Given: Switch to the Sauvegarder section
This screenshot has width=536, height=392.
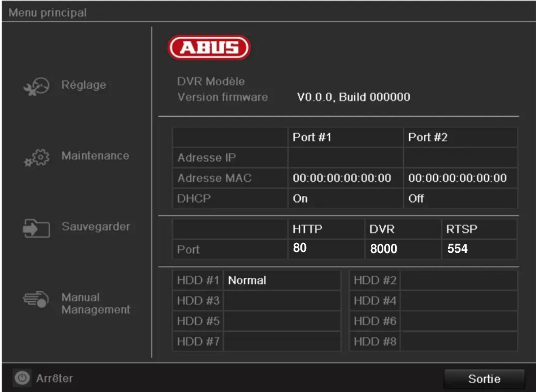Looking at the screenshot, I should coord(96,227).
